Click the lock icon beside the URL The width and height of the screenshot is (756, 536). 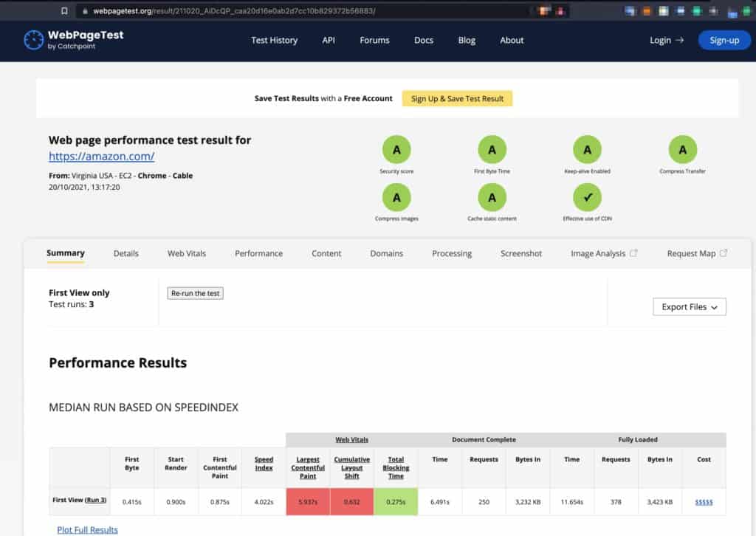85,11
